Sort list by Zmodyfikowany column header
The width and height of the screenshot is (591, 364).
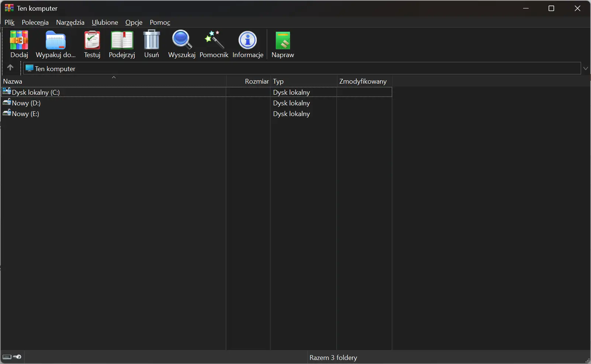point(364,81)
